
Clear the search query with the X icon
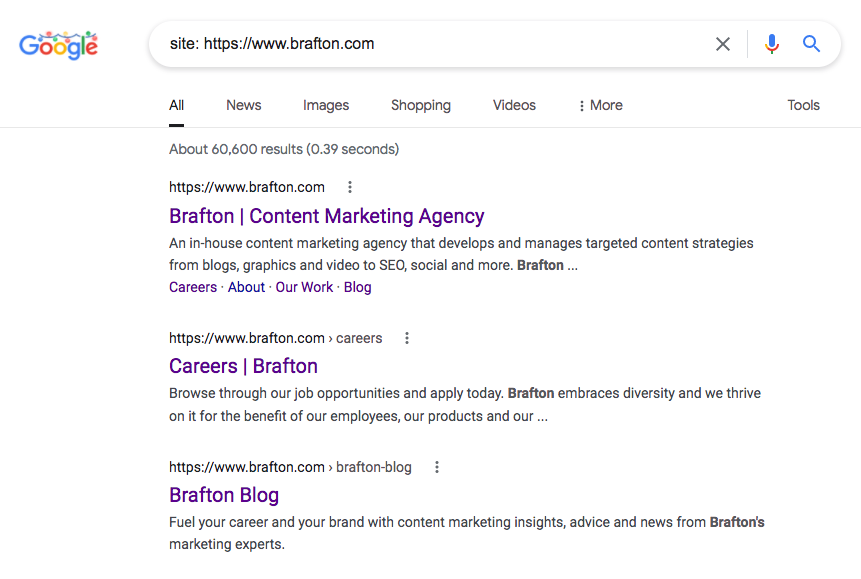723,44
